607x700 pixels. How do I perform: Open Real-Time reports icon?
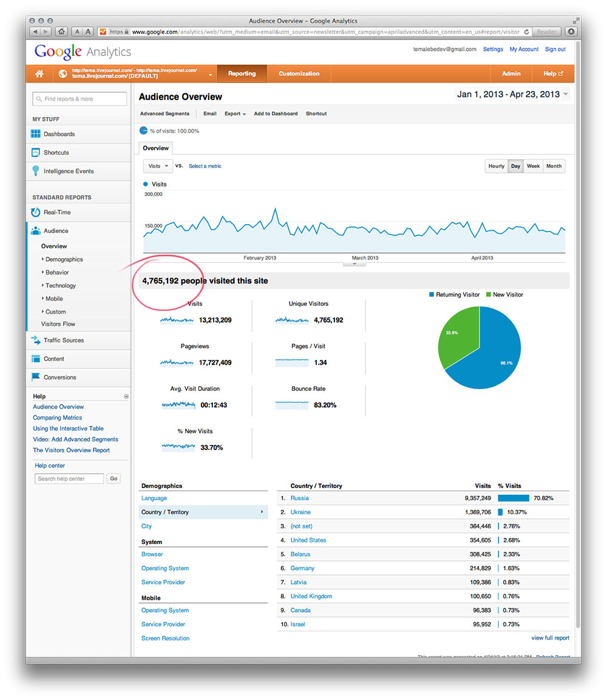click(x=36, y=212)
